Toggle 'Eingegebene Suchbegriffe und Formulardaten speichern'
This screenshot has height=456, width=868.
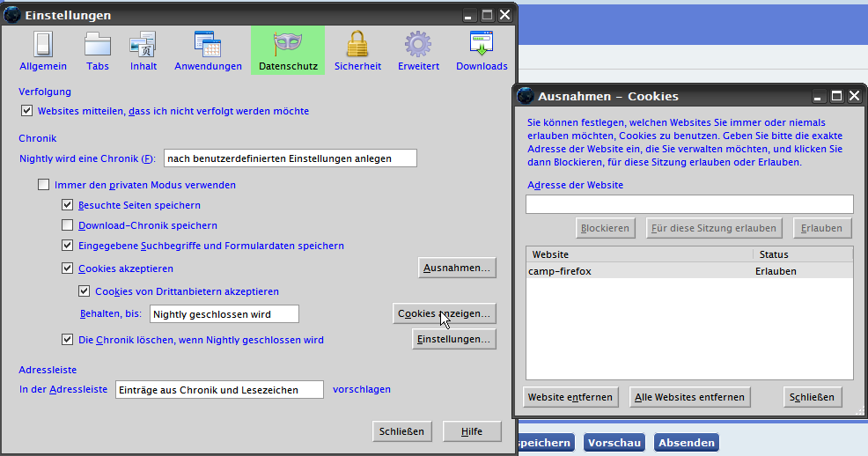tap(67, 245)
